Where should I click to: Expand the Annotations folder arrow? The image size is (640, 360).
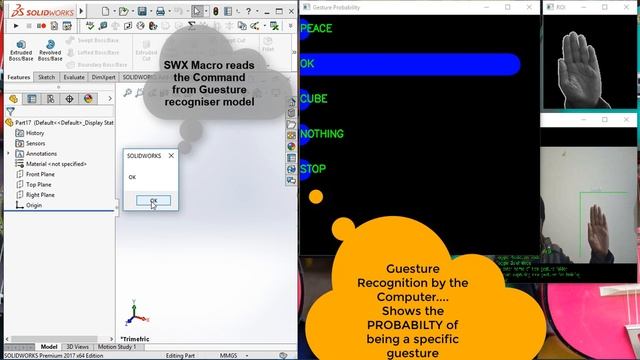(9, 153)
